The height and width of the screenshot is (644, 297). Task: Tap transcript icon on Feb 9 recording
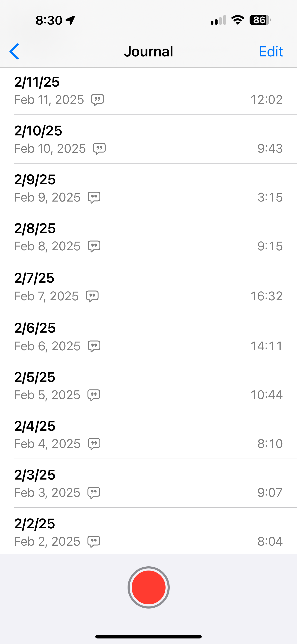coord(94,197)
